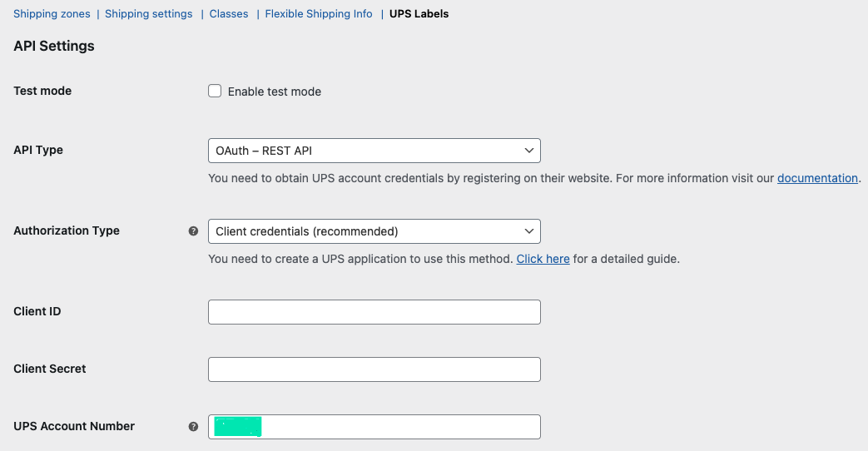The width and height of the screenshot is (868, 451).
Task: Click help icon beside UPS Account Number
Action: pos(193,427)
